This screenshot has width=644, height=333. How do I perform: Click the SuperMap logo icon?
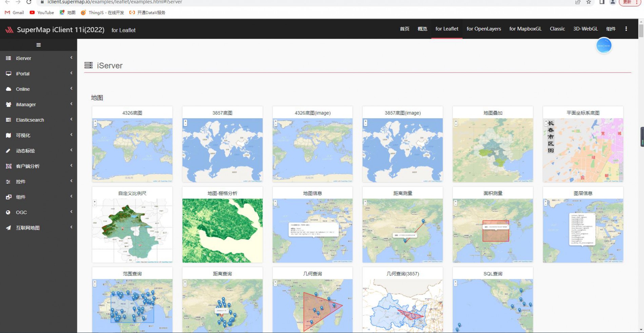[9, 30]
